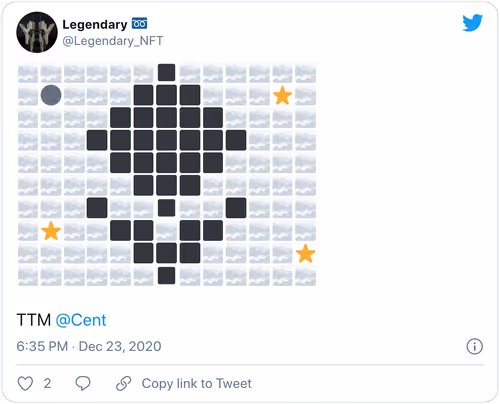Click the TTM tweet text
The height and width of the screenshot is (404, 500).
coord(34,320)
